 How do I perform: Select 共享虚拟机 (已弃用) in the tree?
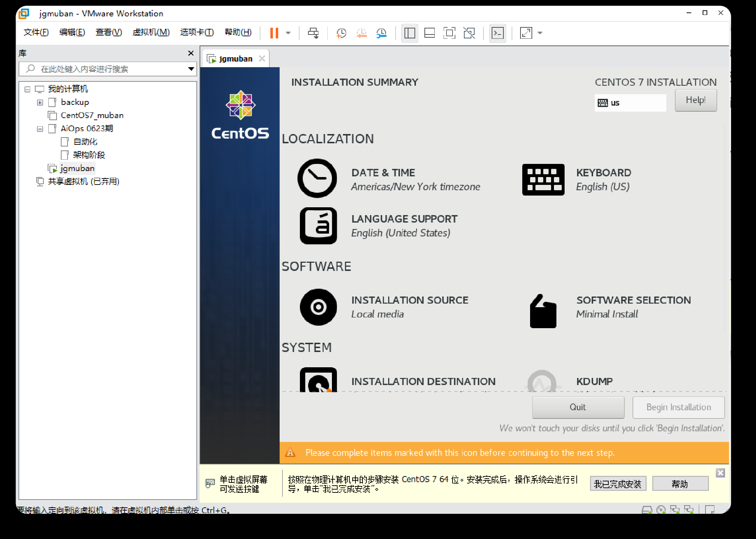point(84,181)
